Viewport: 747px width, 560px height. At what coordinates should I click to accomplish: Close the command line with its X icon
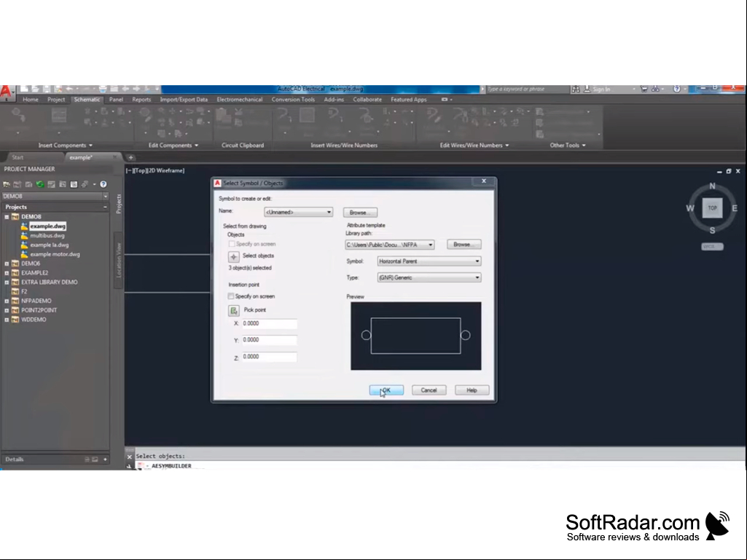[x=130, y=457]
